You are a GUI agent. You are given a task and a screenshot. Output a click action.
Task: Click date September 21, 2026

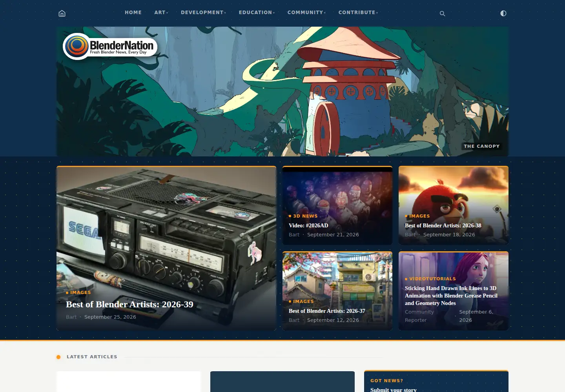(x=333, y=234)
